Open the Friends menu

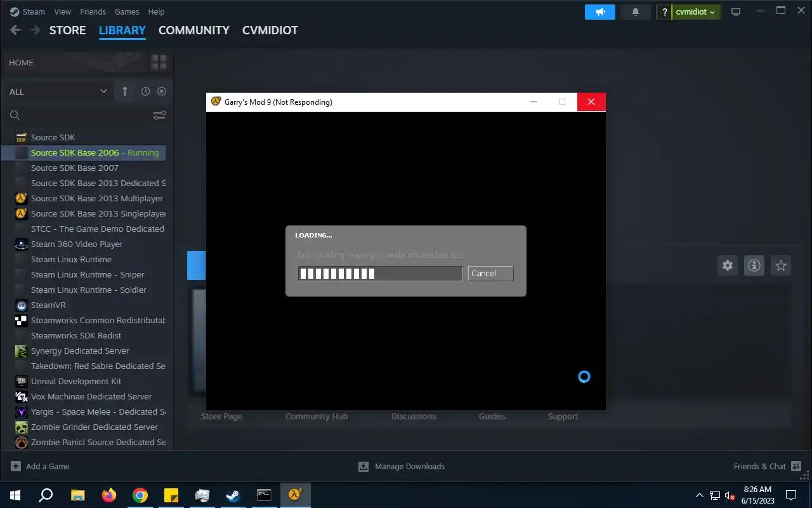point(93,11)
